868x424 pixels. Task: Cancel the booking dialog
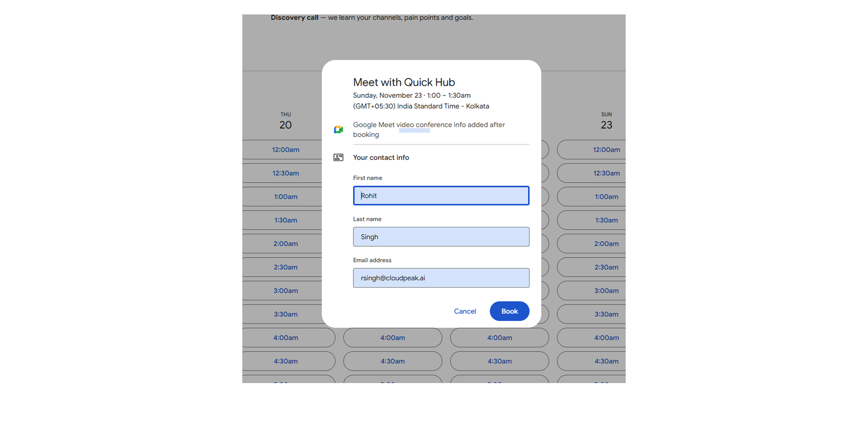point(465,311)
